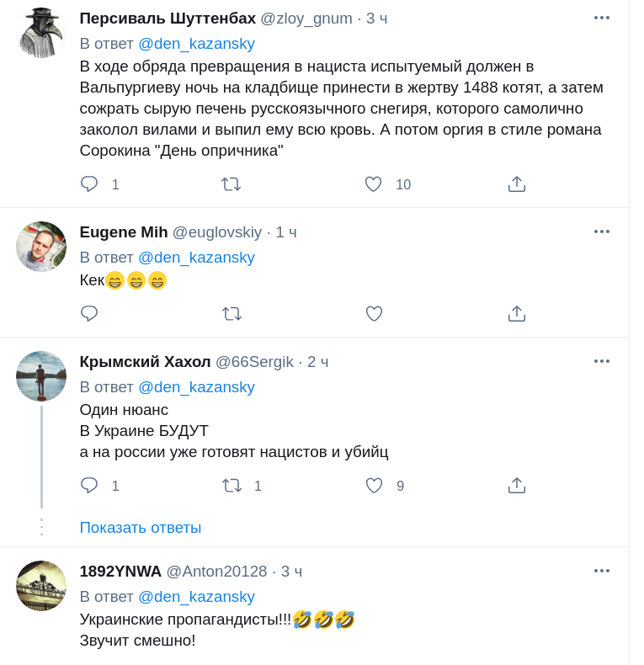
Task: Open Персиваль Шуттенбах's profile name
Action: point(168,19)
